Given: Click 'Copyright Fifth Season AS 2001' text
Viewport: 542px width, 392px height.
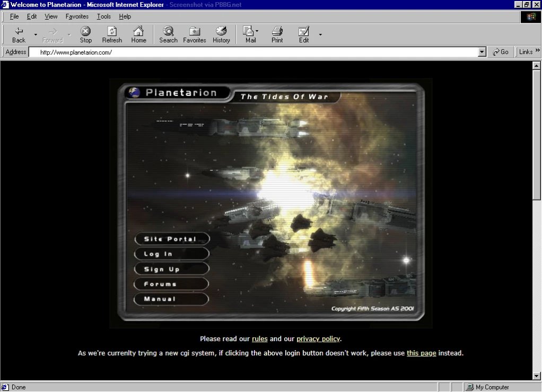Looking at the screenshot, I should pos(372,308).
